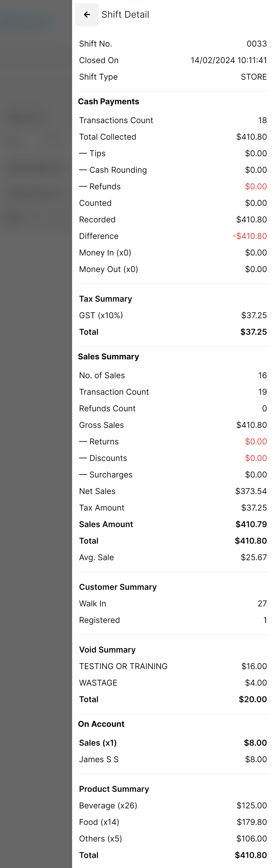
Task: Select the Sales Summary heading
Action: coord(108,356)
